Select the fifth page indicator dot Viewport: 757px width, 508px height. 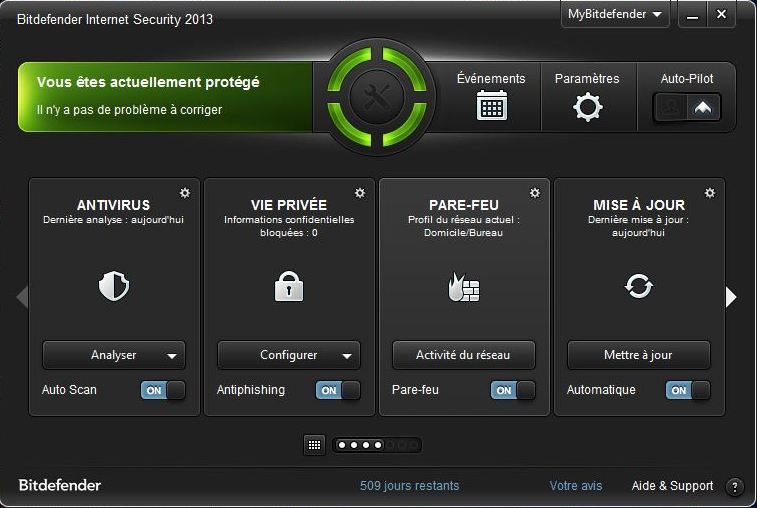tap(390, 445)
